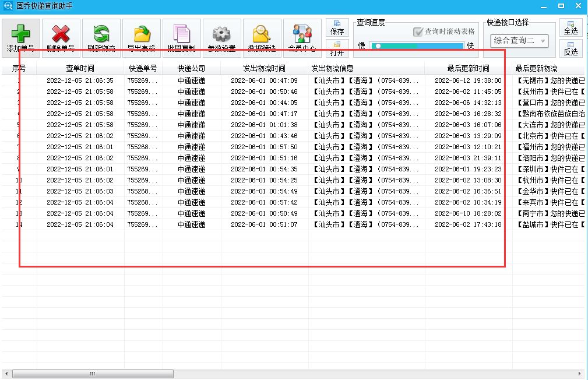The image size is (588, 380).
Task: Open the 导出表格 export table tool
Action: coord(140,36)
